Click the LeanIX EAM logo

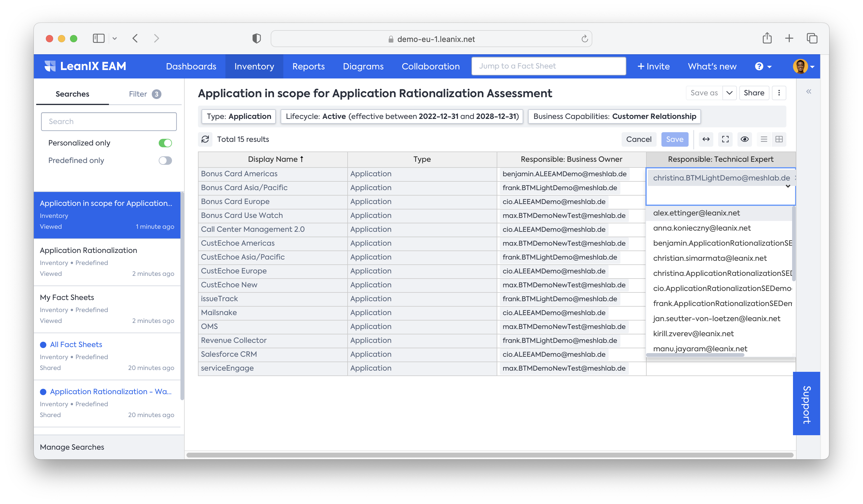pyautogui.click(x=85, y=66)
